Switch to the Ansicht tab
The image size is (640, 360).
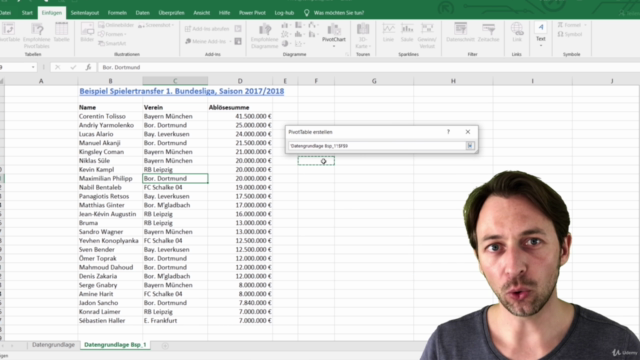(202, 13)
